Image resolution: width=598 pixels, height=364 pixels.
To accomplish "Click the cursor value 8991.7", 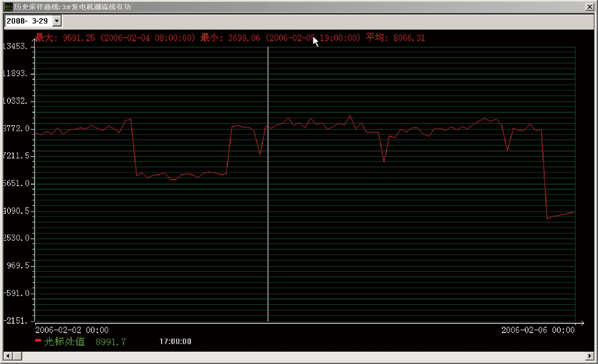I will (x=111, y=342).
